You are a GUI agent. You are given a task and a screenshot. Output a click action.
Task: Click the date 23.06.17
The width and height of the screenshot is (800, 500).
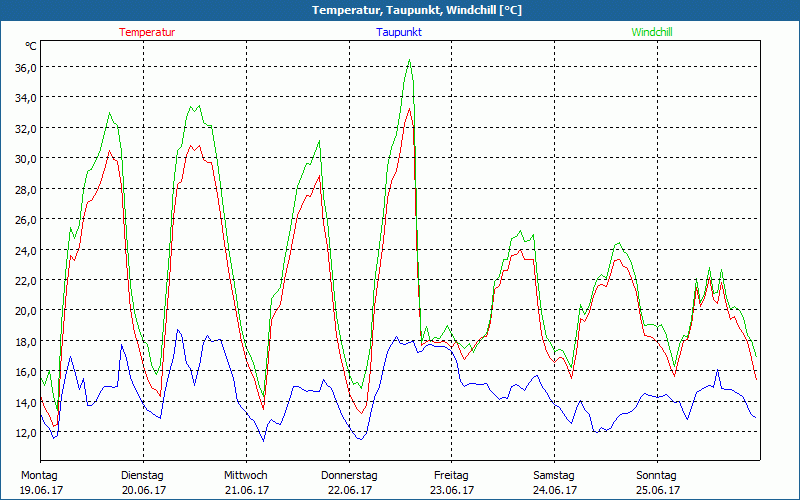452,490
